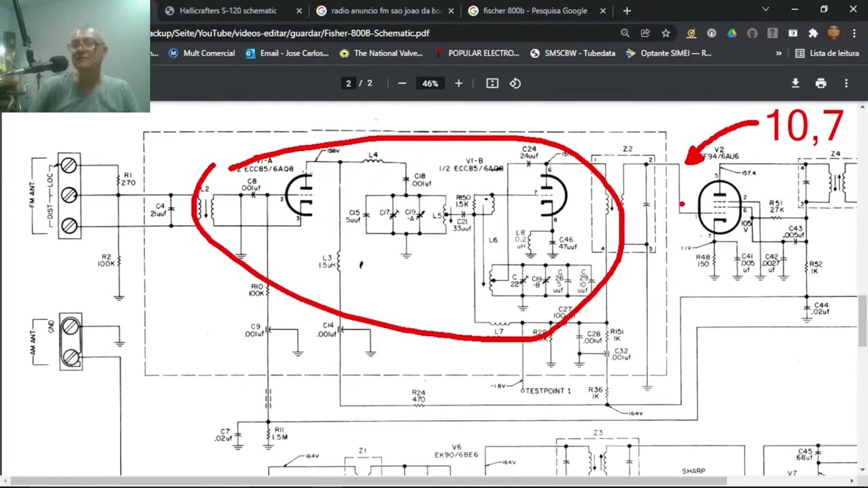Click the V2 EF94/6AU6 tube label
Image resolution: width=868 pixels, height=488 pixels.
pos(720,153)
